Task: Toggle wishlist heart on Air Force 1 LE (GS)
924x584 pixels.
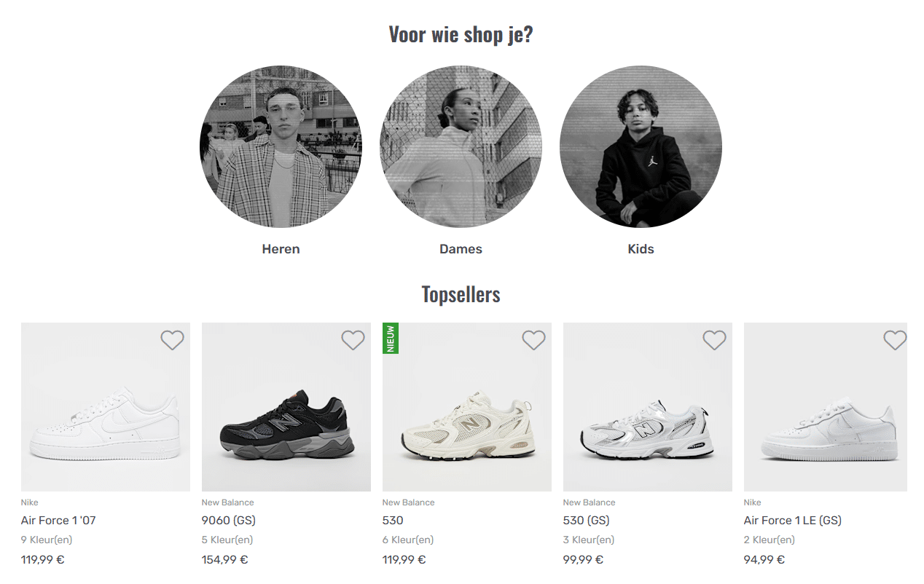Action: pos(895,340)
